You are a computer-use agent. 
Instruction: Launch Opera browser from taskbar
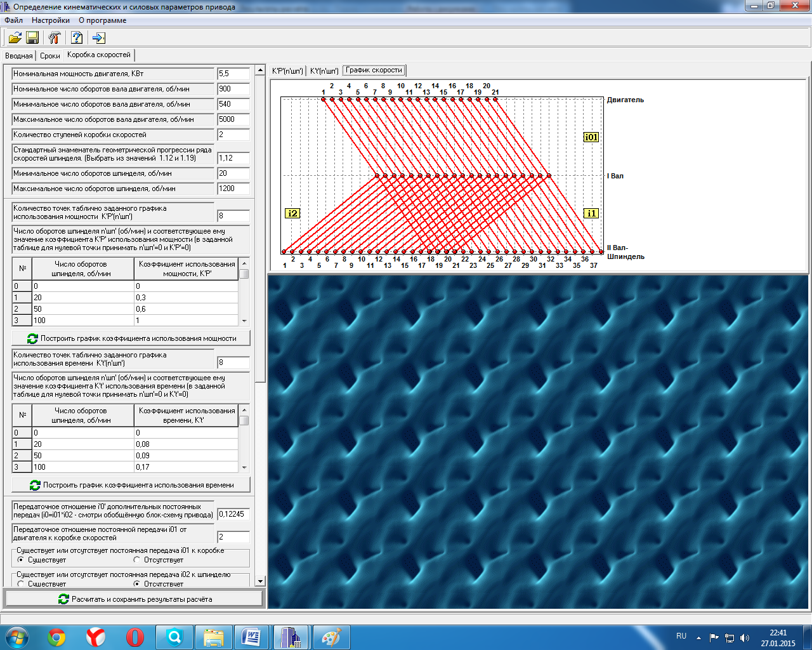[x=134, y=637]
